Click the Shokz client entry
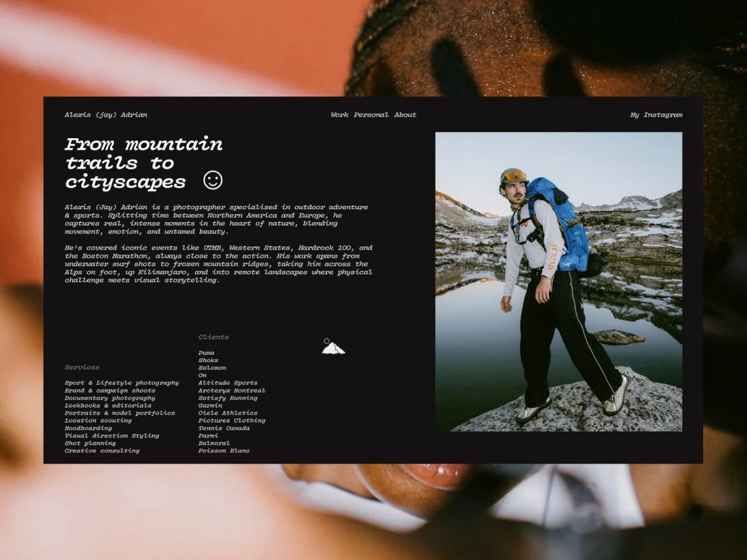 point(209,360)
